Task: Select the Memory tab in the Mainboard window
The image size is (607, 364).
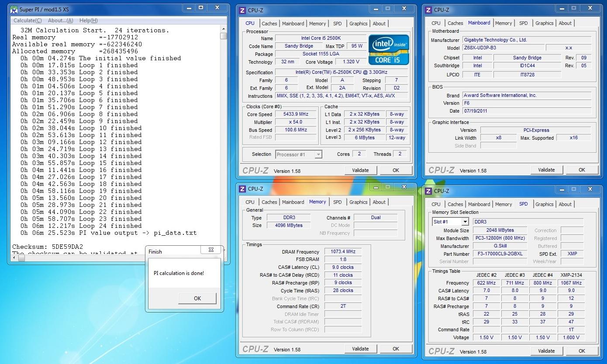Action: (x=504, y=23)
